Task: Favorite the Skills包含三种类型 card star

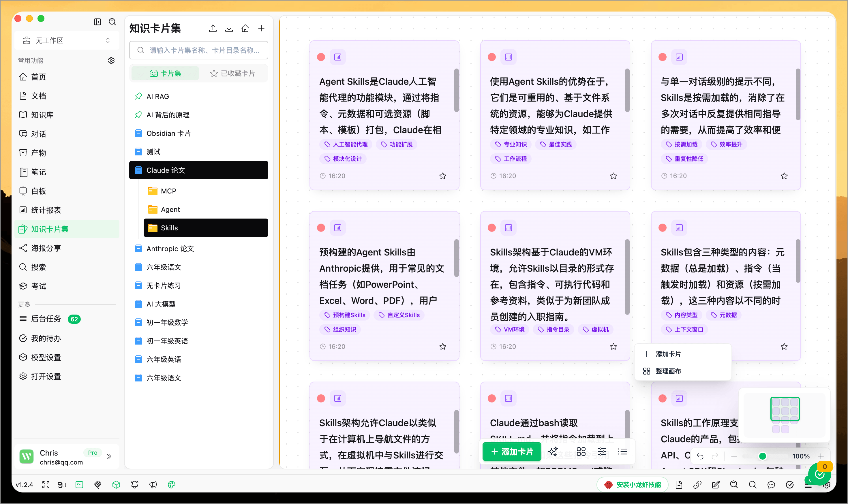Action: point(784,346)
